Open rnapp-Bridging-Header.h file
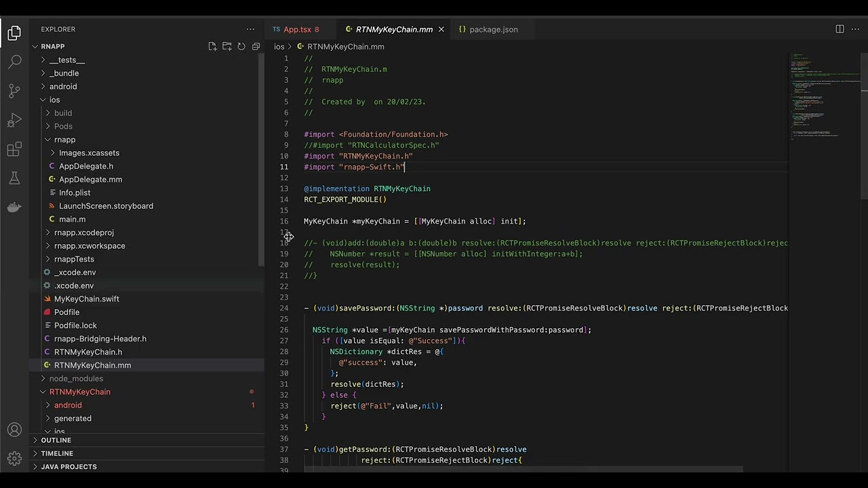This screenshot has height=488, width=868. [x=100, y=338]
